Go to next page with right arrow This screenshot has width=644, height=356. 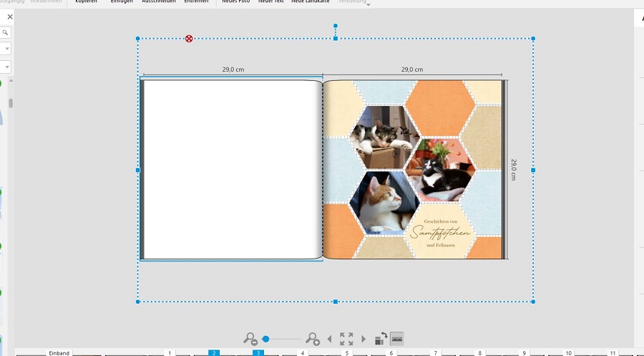pos(364,339)
